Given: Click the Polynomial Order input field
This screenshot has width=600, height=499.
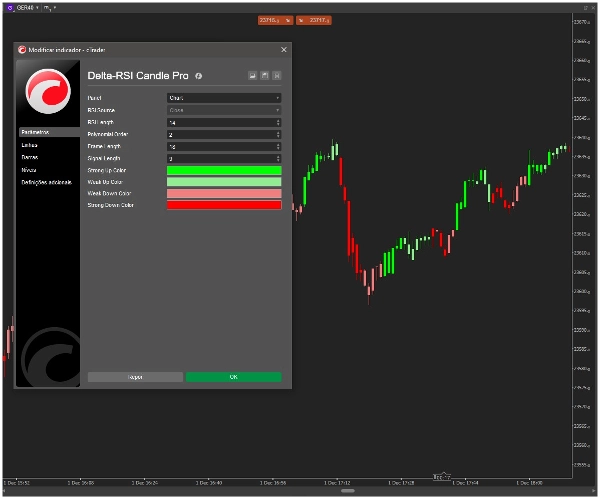Looking at the screenshot, I should [221, 135].
